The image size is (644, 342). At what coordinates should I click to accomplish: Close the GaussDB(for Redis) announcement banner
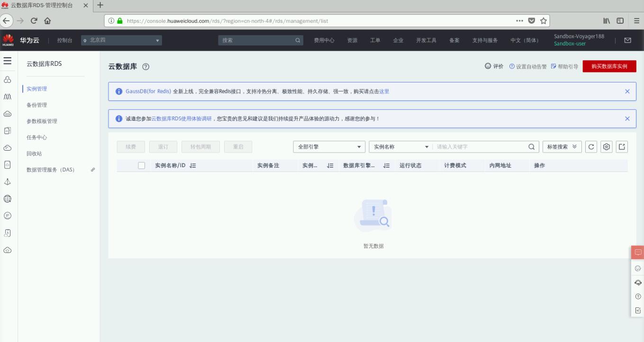pos(627,91)
